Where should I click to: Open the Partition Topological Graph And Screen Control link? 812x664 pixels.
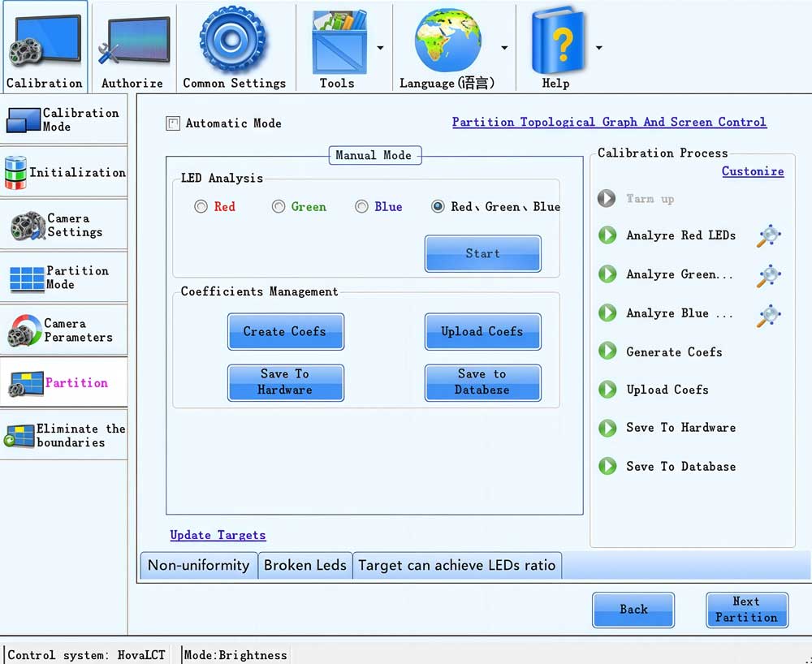[x=609, y=122]
